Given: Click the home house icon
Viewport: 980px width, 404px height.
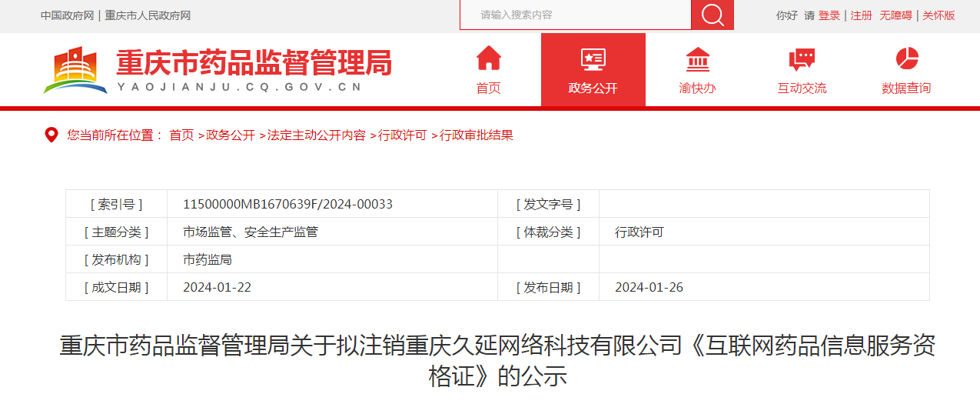Looking at the screenshot, I should click(488, 58).
